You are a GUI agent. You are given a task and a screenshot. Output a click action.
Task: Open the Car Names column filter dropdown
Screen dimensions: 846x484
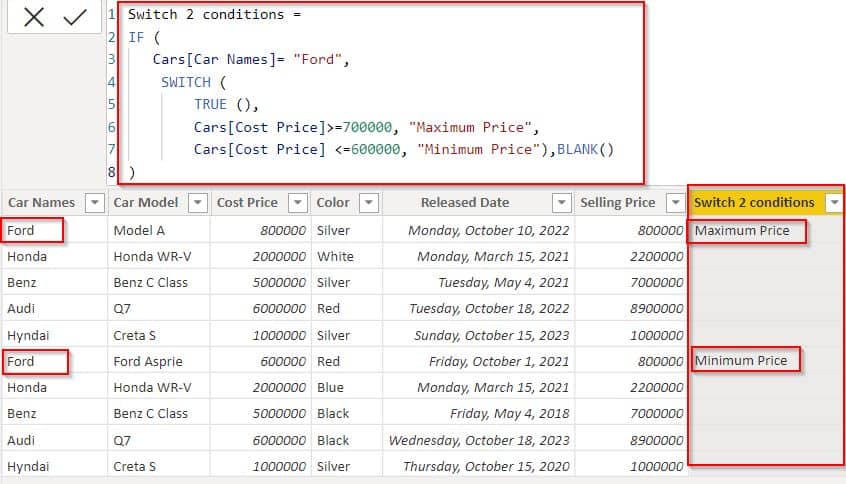pyautogui.click(x=94, y=203)
